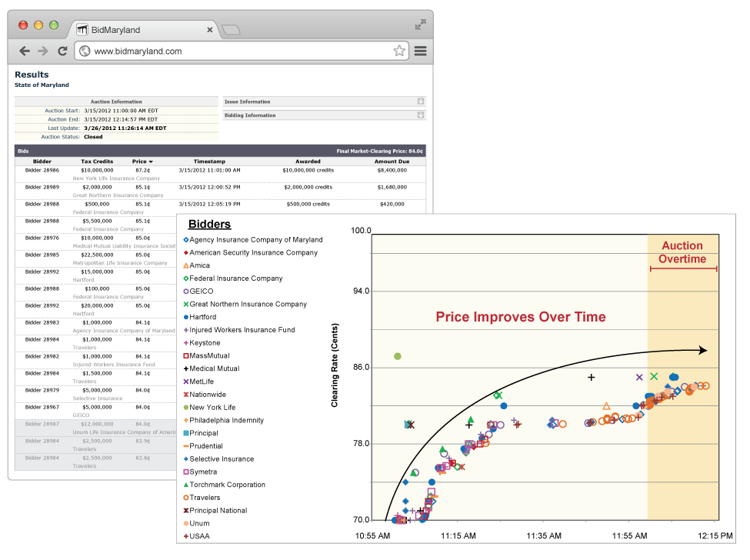Click American Security Insurance Company legend entry

point(250,252)
